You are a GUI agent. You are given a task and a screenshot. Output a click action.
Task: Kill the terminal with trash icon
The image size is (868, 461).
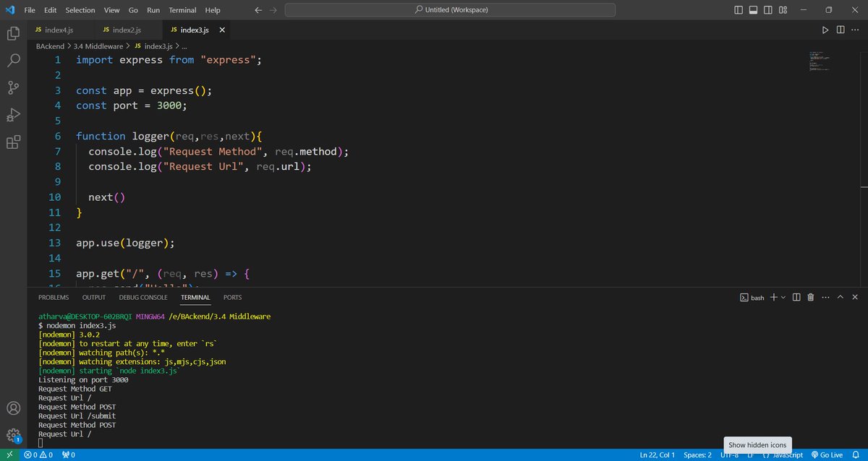(x=811, y=296)
